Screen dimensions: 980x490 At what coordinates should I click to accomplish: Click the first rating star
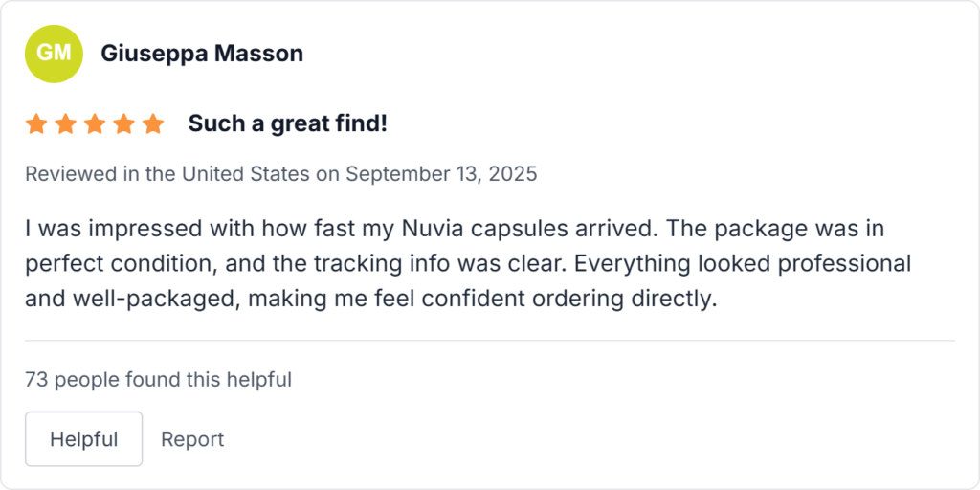click(36, 124)
